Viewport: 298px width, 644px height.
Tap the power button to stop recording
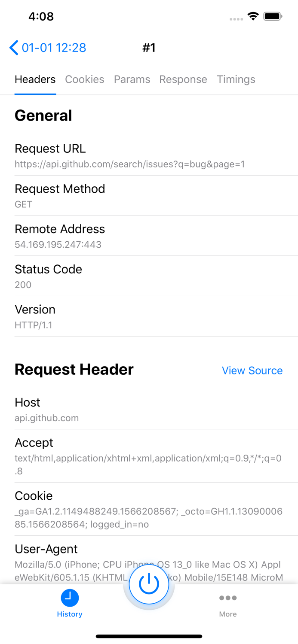point(149,584)
